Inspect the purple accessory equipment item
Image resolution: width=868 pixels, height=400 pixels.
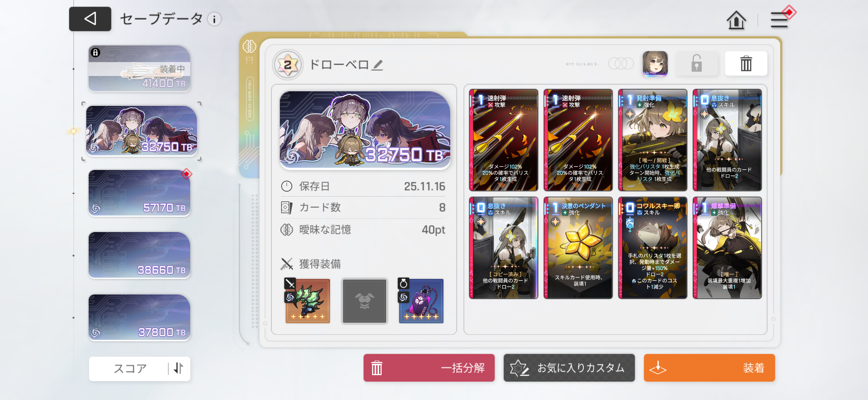coord(421,301)
